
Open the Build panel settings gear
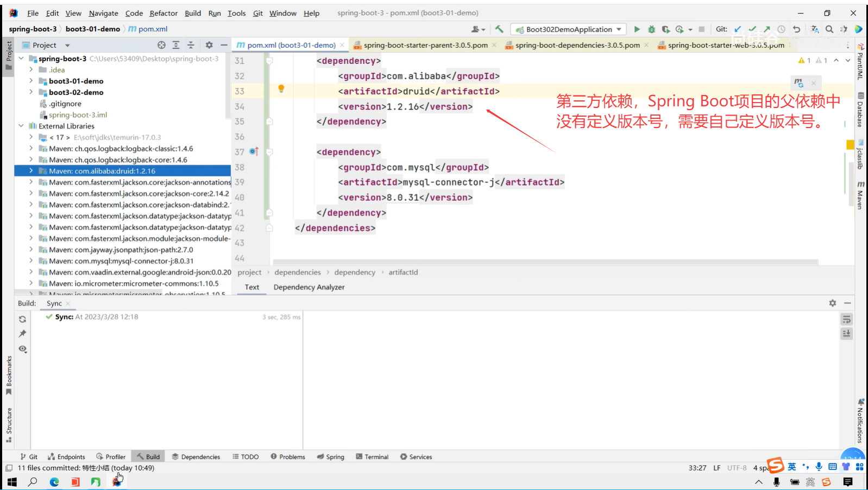833,303
